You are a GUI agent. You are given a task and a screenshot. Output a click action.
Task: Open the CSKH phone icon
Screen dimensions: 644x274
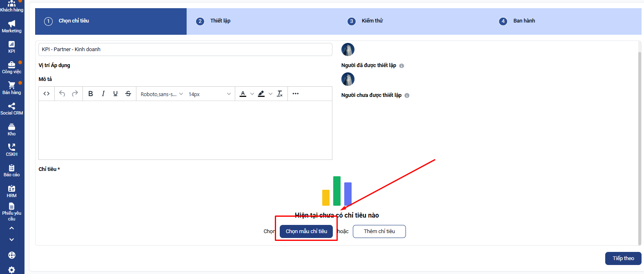[x=11, y=149]
